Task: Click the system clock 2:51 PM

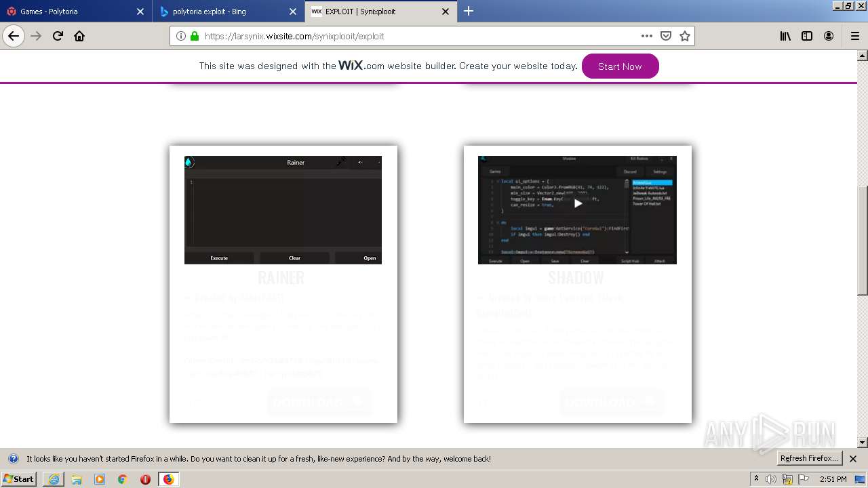Action: [833, 479]
